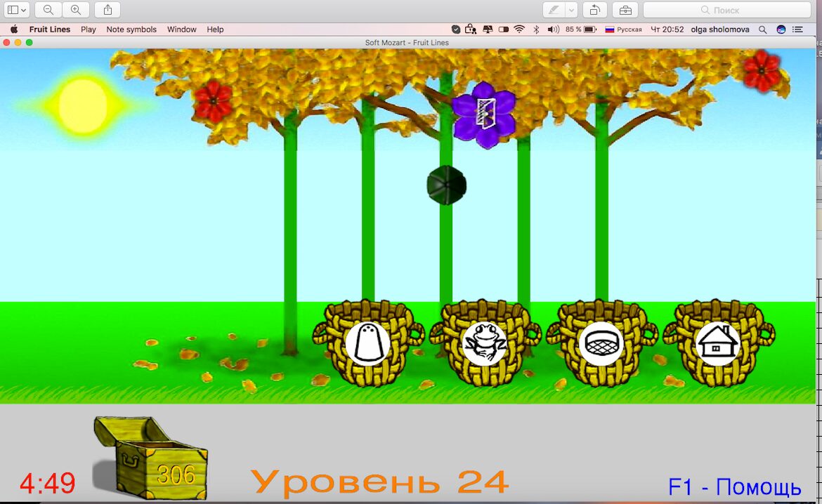The image size is (822, 504).
Task: Click the Чт 20:52 clock
Action: (667, 29)
